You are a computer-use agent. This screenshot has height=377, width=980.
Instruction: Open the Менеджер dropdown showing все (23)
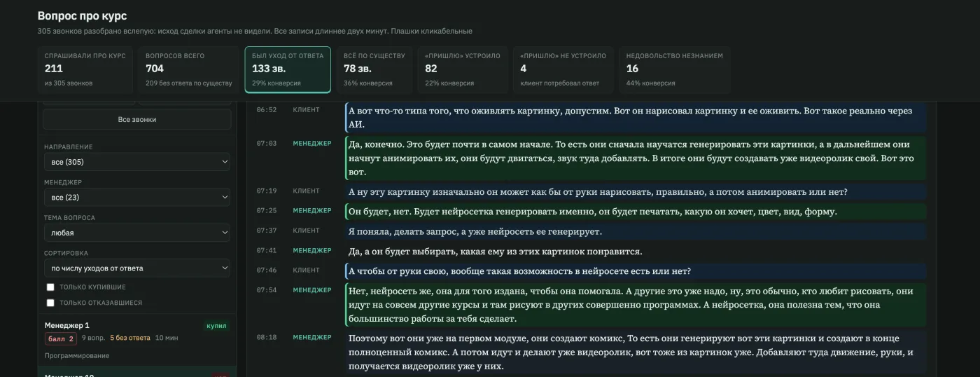137,198
